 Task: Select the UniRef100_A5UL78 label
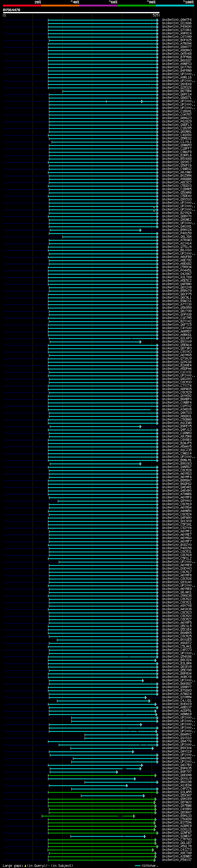177,846
